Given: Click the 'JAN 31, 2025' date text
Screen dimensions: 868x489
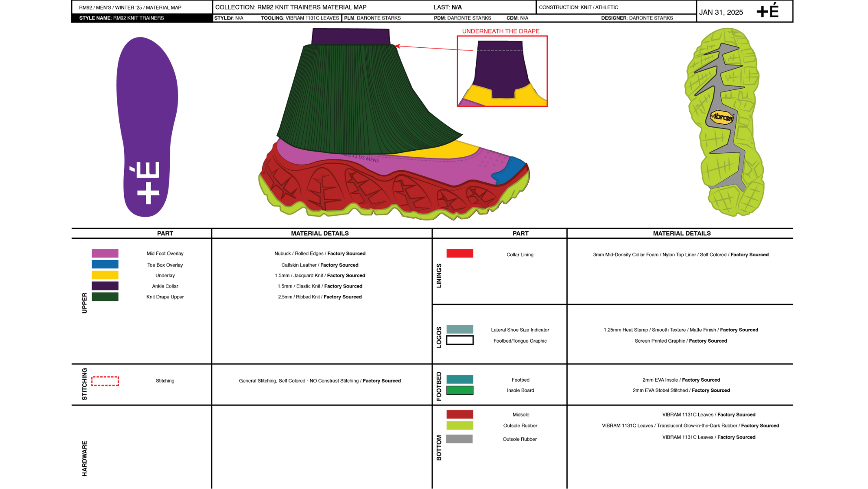Looking at the screenshot, I should (x=721, y=12).
